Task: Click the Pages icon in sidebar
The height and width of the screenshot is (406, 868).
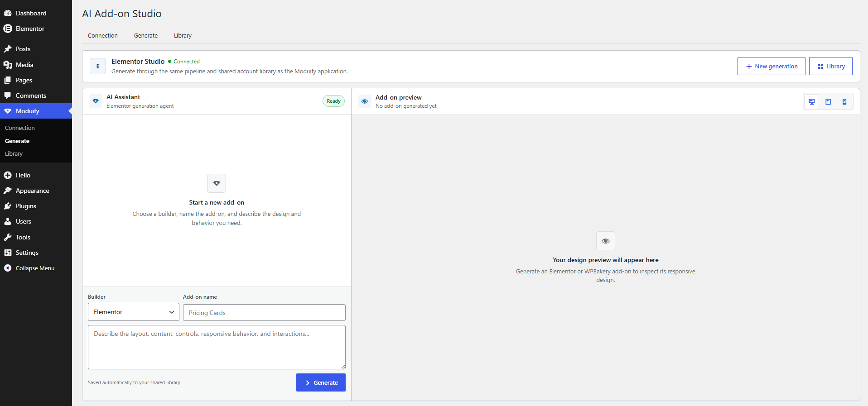Action: 8,80
